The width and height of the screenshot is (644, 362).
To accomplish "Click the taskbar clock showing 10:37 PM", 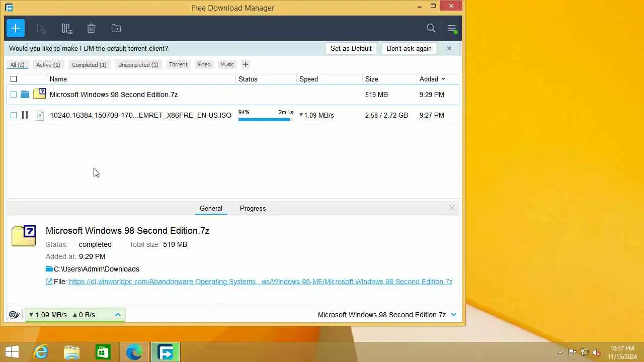I will [622, 352].
